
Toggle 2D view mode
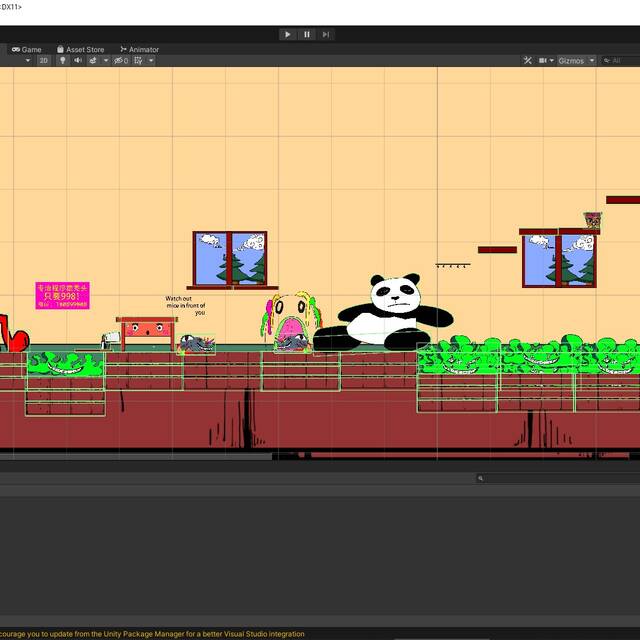coord(44,60)
